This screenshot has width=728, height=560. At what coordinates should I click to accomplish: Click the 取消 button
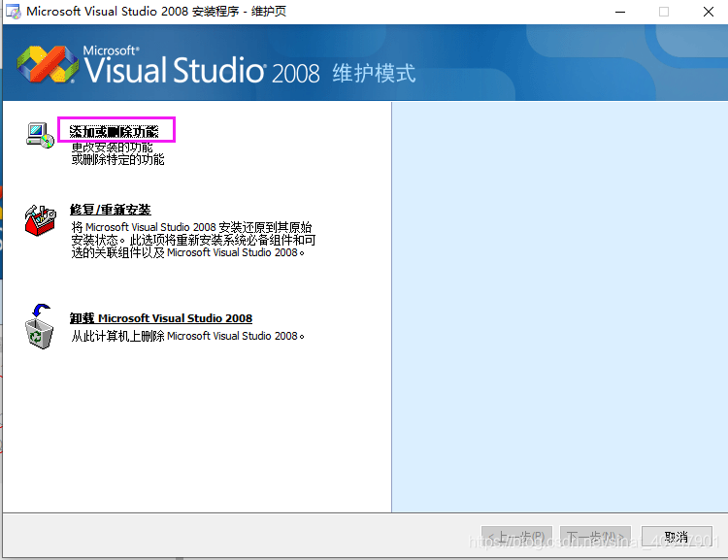click(677, 538)
